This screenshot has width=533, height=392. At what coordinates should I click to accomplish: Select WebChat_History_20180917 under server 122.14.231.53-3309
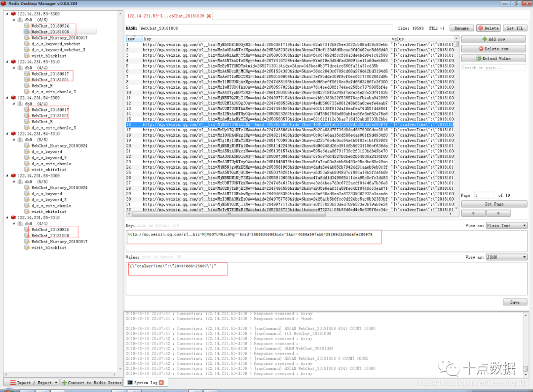point(60,38)
